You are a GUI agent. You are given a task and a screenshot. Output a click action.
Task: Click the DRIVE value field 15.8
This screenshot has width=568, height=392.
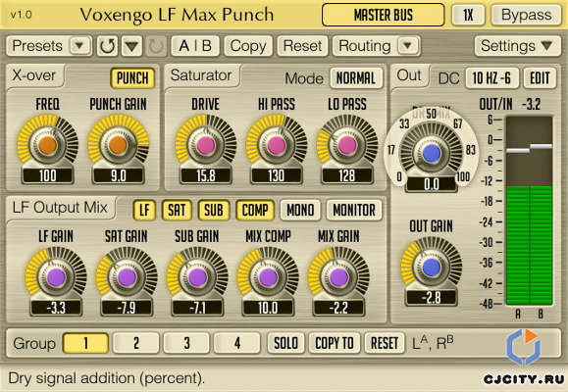tap(206, 176)
